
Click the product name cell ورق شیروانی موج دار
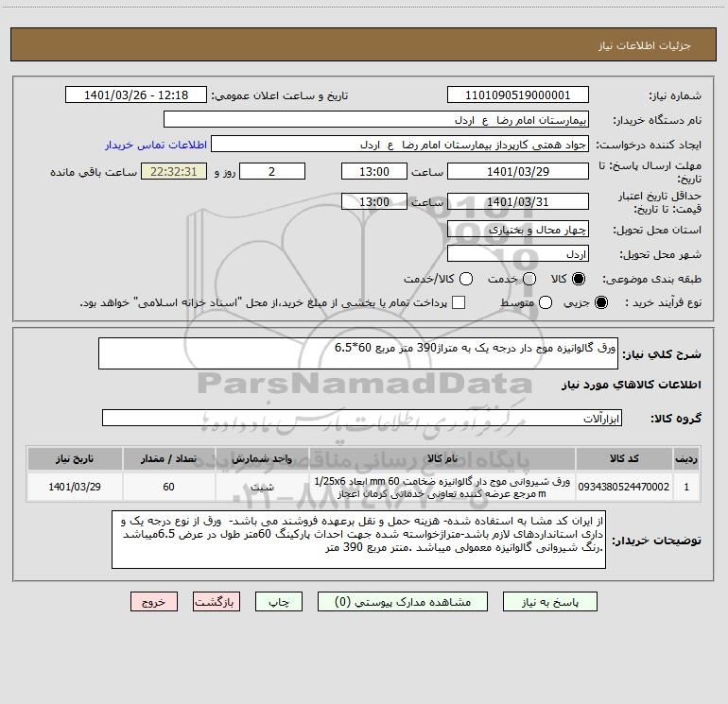point(442,487)
